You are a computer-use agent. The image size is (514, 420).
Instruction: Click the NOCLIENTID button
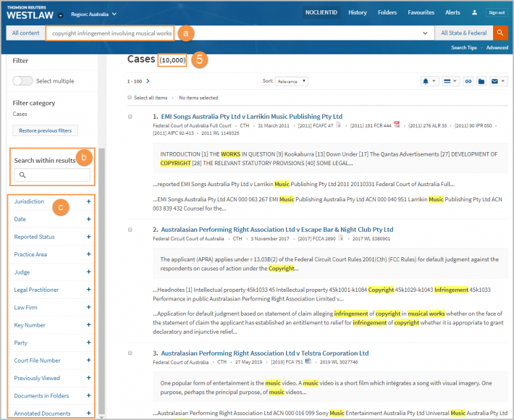(x=321, y=12)
